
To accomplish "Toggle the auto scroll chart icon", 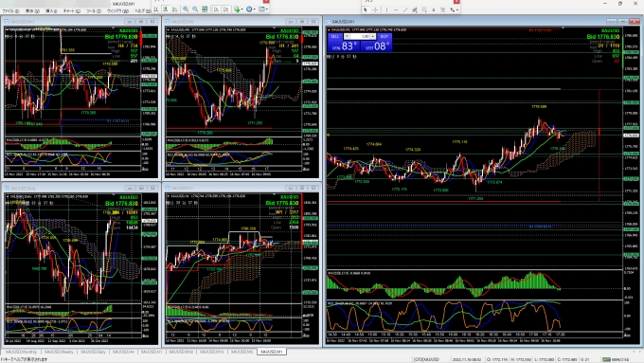I will click(x=217, y=9).
